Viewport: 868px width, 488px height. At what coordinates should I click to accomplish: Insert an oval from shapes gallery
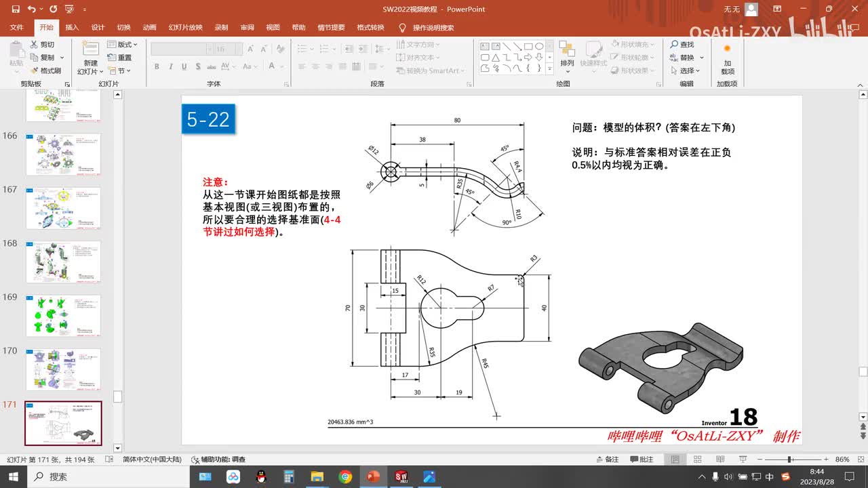(539, 47)
